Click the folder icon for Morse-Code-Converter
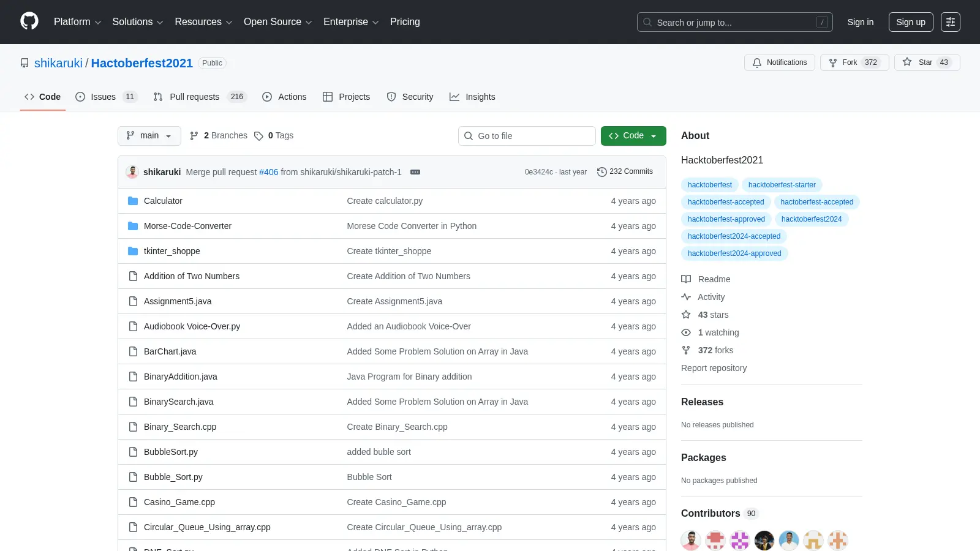 (133, 226)
